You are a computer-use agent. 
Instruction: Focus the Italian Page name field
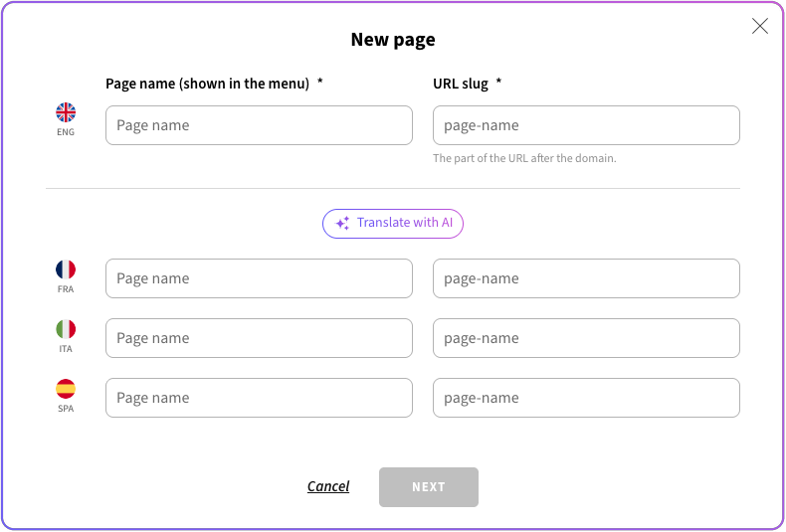[259, 338]
